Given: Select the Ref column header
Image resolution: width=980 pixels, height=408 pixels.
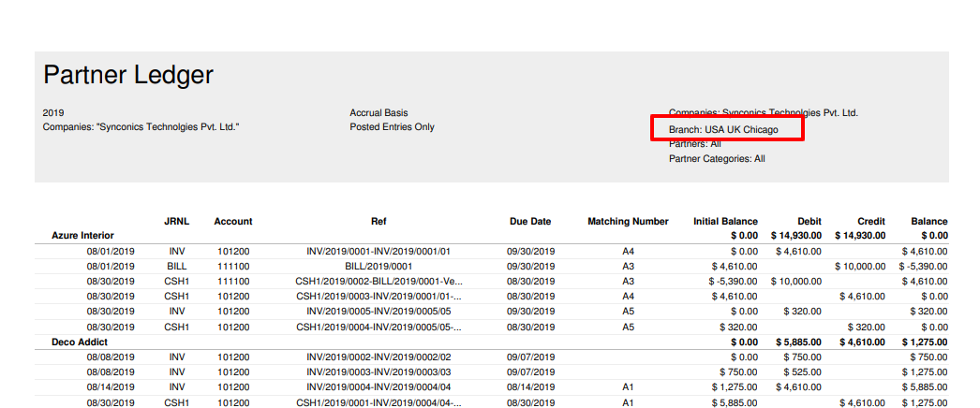Looking at the screenshot, I should [379, 222].
